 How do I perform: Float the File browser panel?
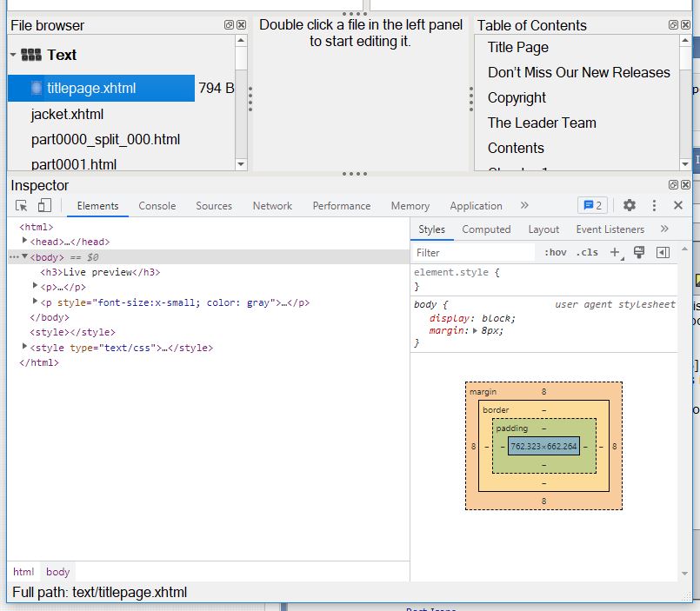(x=229, y=25)
